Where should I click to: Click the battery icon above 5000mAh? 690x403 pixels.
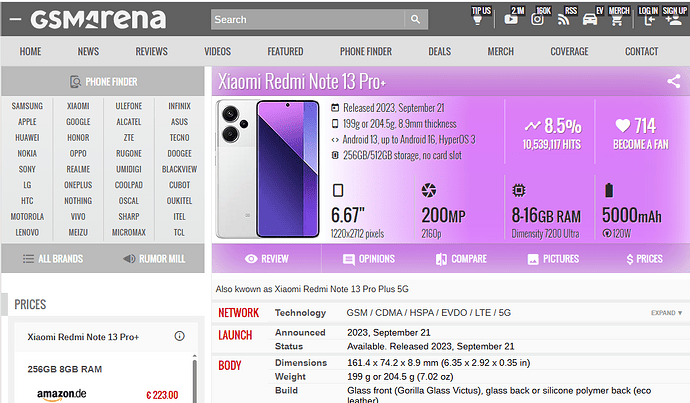tap(609, 190)
